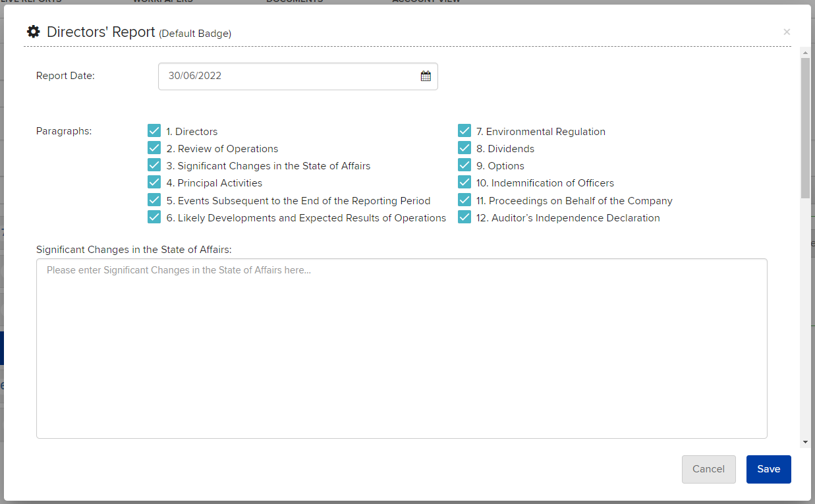This screenshot has height=504, width=815.
Task: Uncheck 8. Dividends checkbox
Action: tap(464, 148)
